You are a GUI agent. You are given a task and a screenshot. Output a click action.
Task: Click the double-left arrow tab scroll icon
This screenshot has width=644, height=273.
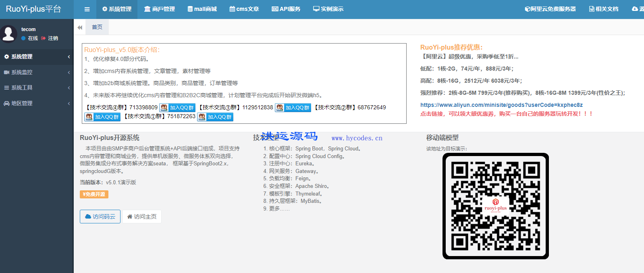pos(80,27)
